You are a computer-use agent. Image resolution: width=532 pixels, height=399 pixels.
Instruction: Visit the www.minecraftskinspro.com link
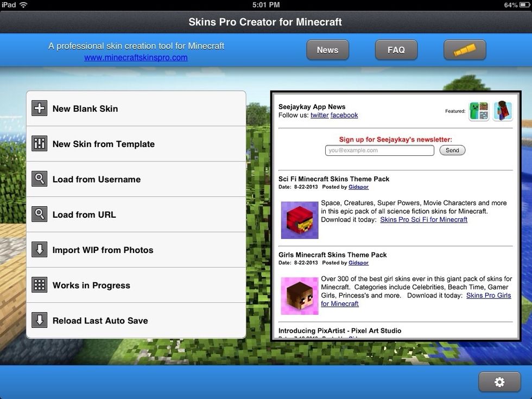[136, 58]
